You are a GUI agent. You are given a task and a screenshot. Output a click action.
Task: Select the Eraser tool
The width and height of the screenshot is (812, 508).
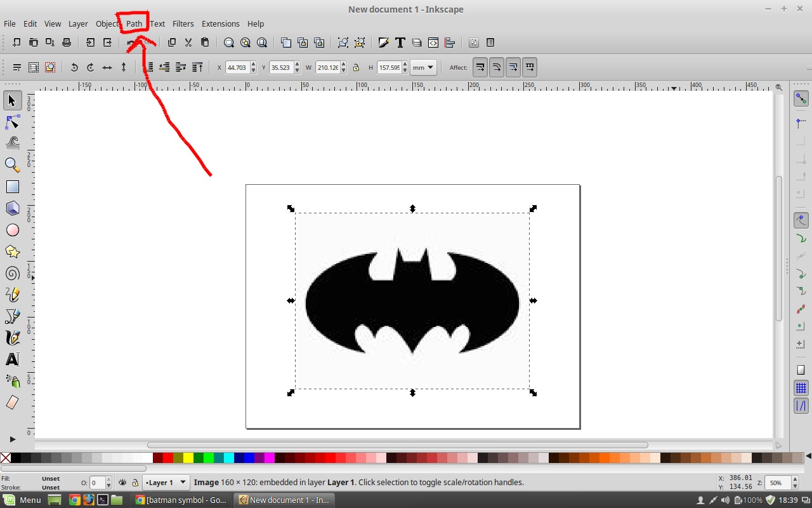(12, 403)
